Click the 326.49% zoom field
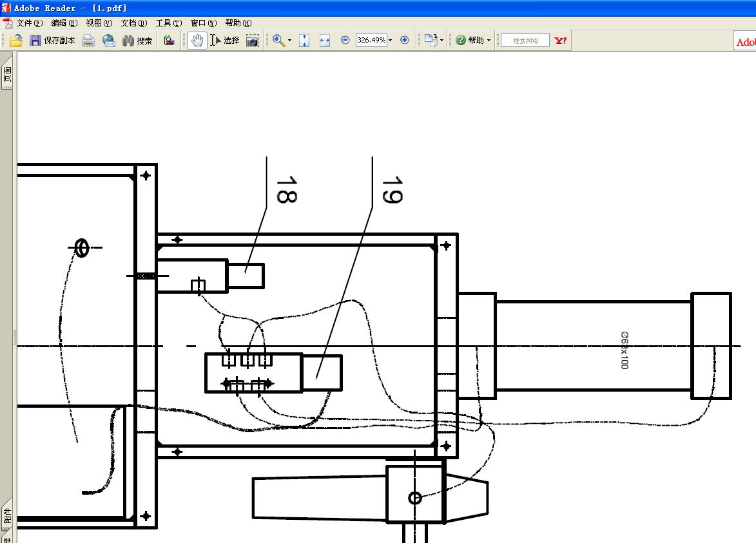756x543 pixels. point(371,40)
